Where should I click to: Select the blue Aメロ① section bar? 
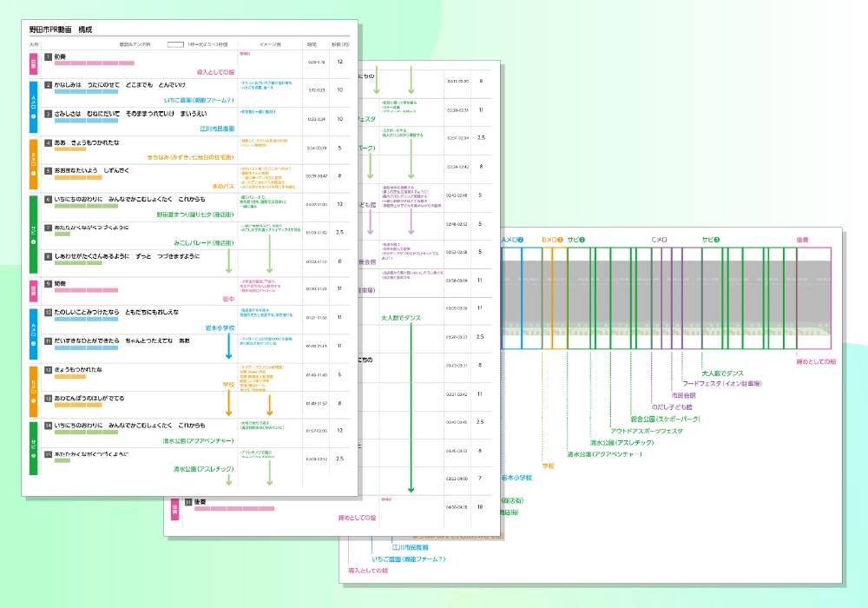coord(33,105)
